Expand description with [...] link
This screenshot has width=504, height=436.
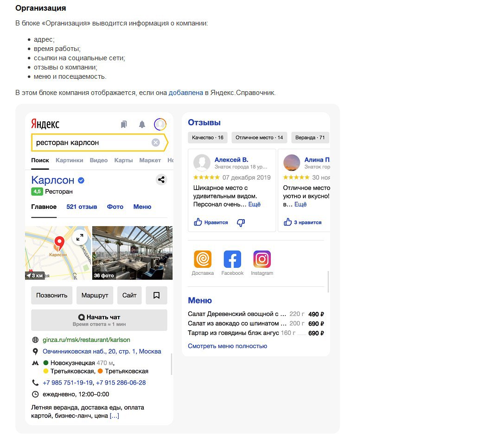click(115, 416)
